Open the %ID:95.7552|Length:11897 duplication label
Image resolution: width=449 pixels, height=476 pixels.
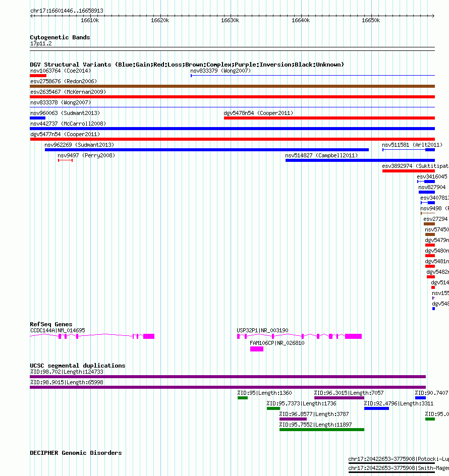click(316, 425)
